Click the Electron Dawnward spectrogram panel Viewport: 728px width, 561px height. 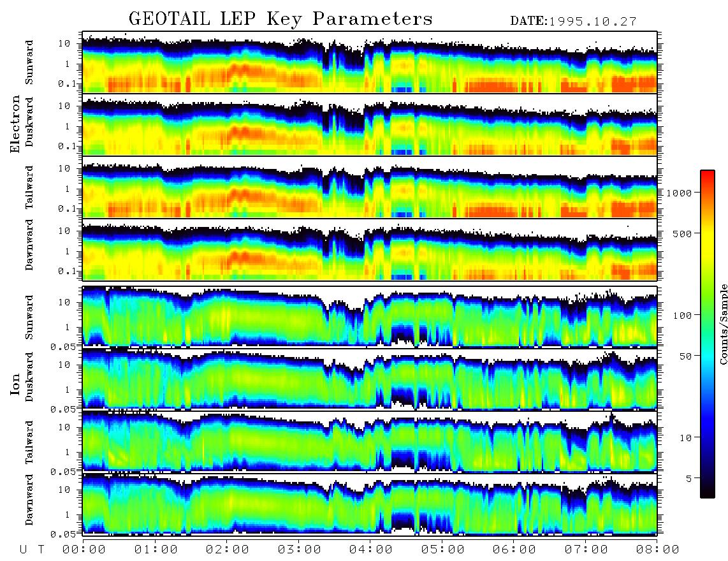pos(370,250)
